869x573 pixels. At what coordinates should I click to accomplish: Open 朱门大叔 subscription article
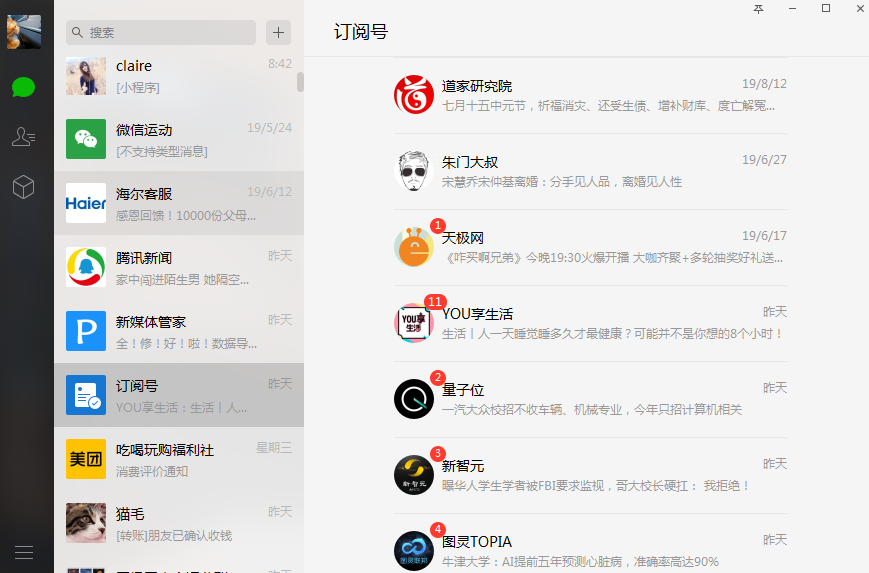pyautogui.click(x=590, y=172)
